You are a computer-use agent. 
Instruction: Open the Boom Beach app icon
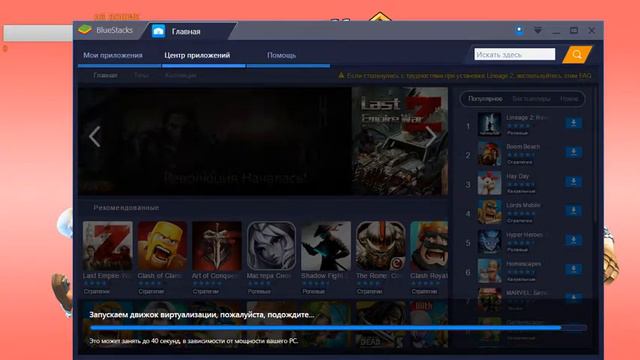point(489,153)
